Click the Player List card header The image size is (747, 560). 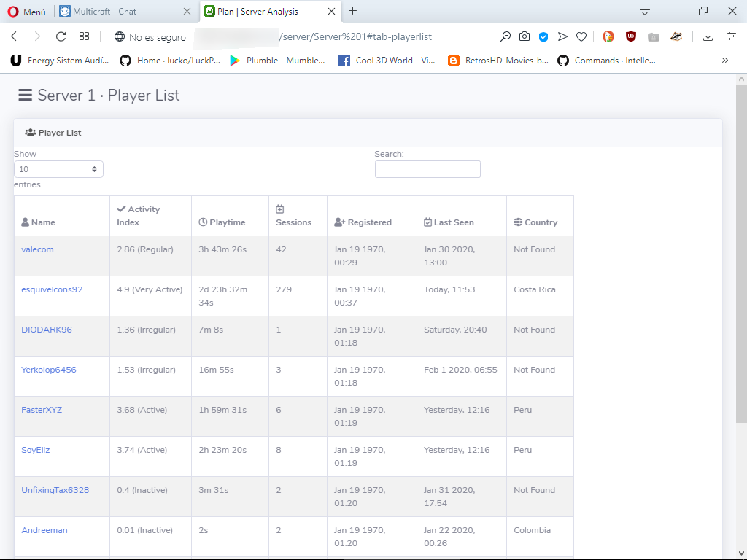pyautogui.click(x=368, y=133)
